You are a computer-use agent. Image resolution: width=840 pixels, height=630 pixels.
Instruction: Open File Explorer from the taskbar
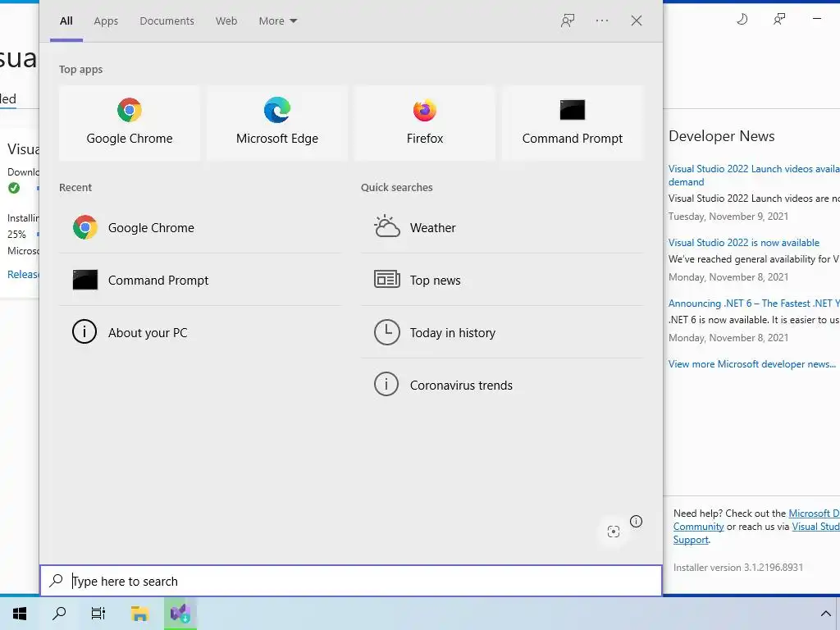(x=139, y=614)
